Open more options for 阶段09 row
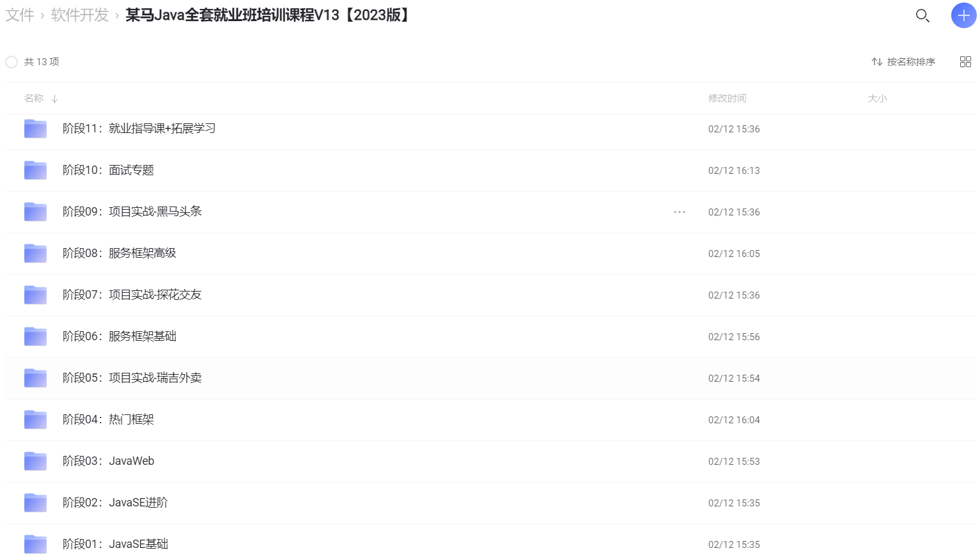 pyautogui.click(x=679, y=212)
